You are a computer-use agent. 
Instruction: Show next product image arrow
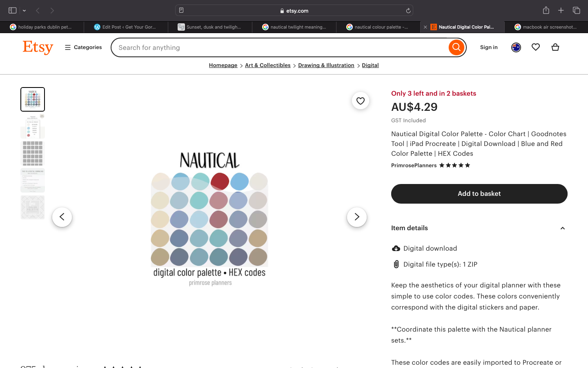356,217
